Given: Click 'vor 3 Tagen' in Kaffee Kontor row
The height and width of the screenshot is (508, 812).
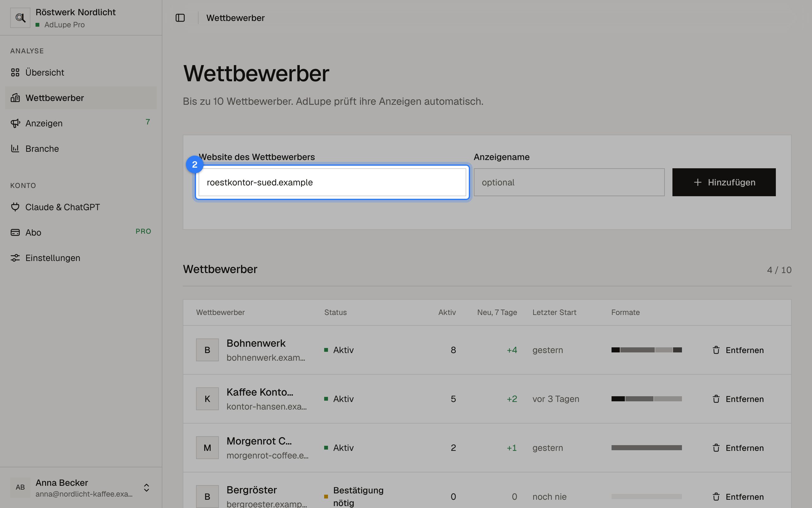Looking at the screenshot, I should [x=556, y=399].
